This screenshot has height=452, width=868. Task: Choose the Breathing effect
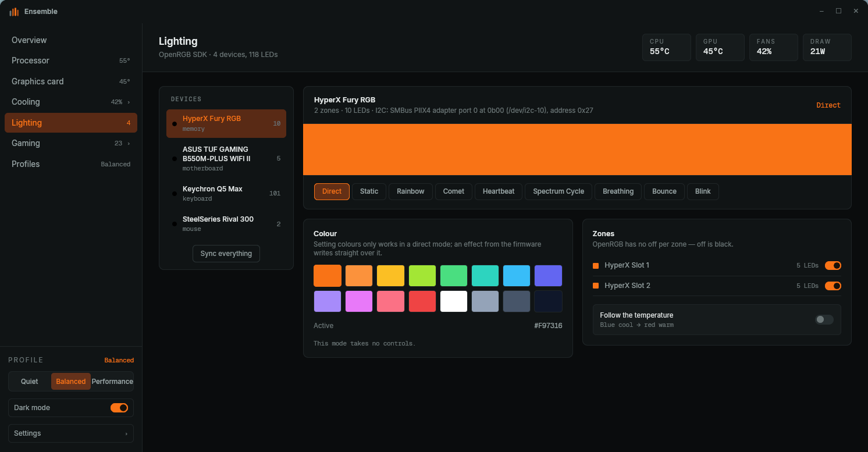pos(618,191)
